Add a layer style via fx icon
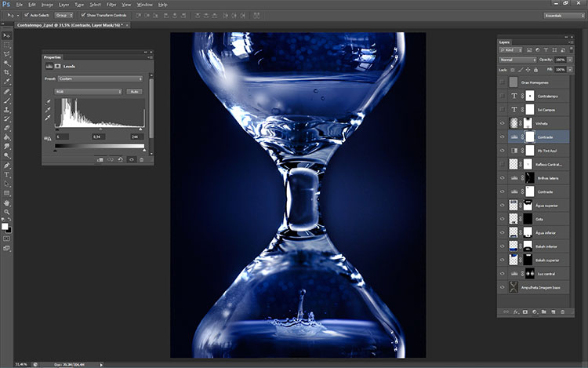 [x=516, y=312]
